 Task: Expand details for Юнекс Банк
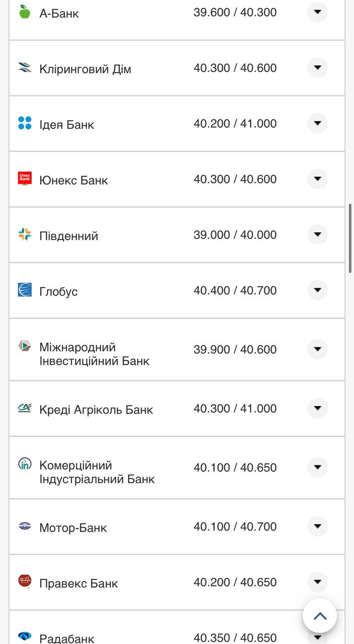click(x=317, y=178)
